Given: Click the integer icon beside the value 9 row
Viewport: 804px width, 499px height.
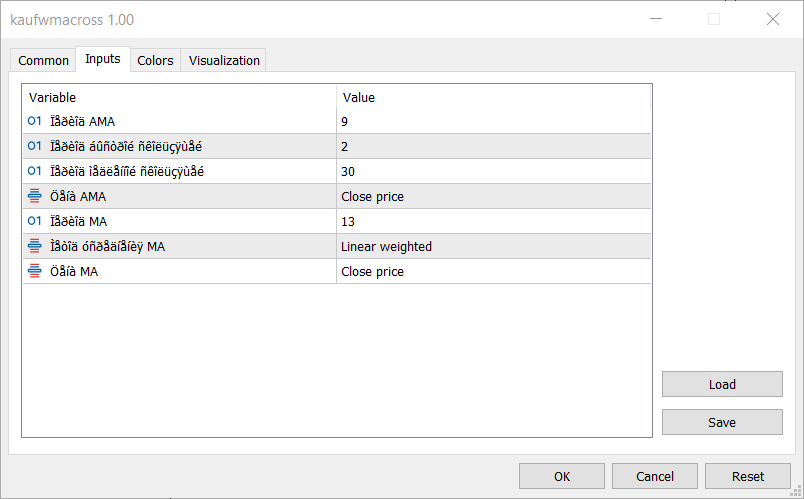Looking at the screenshot, I should pyautogui.click(x=35, y=122).
